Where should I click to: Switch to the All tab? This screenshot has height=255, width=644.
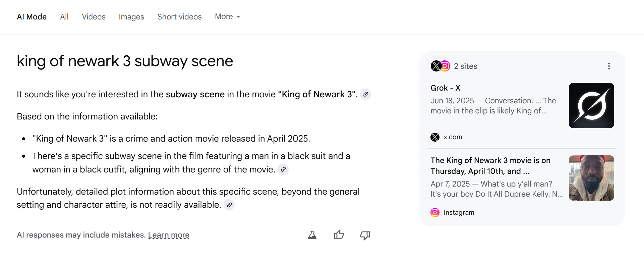click(x=64, y=17)
